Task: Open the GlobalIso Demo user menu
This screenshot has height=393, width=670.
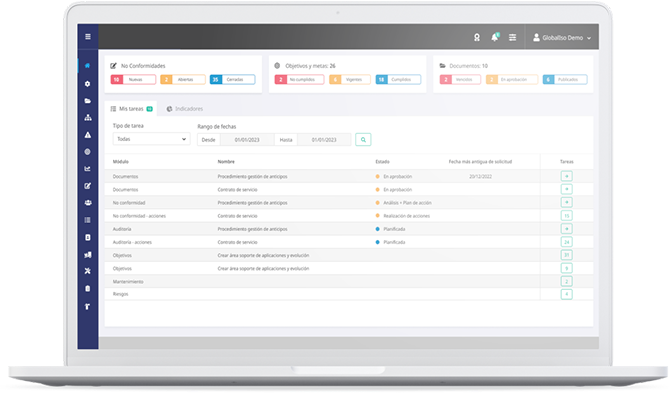Action: (x=562, y=38)
